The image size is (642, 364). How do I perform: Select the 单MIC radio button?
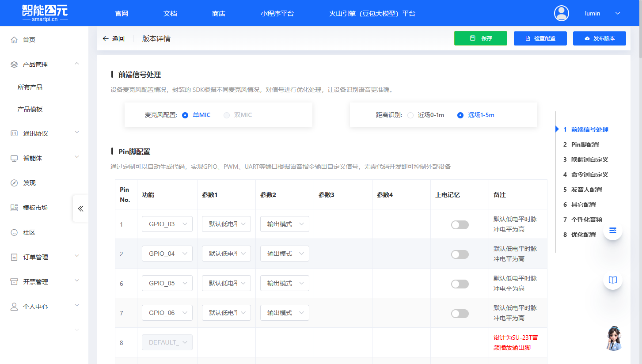[185, 115]
